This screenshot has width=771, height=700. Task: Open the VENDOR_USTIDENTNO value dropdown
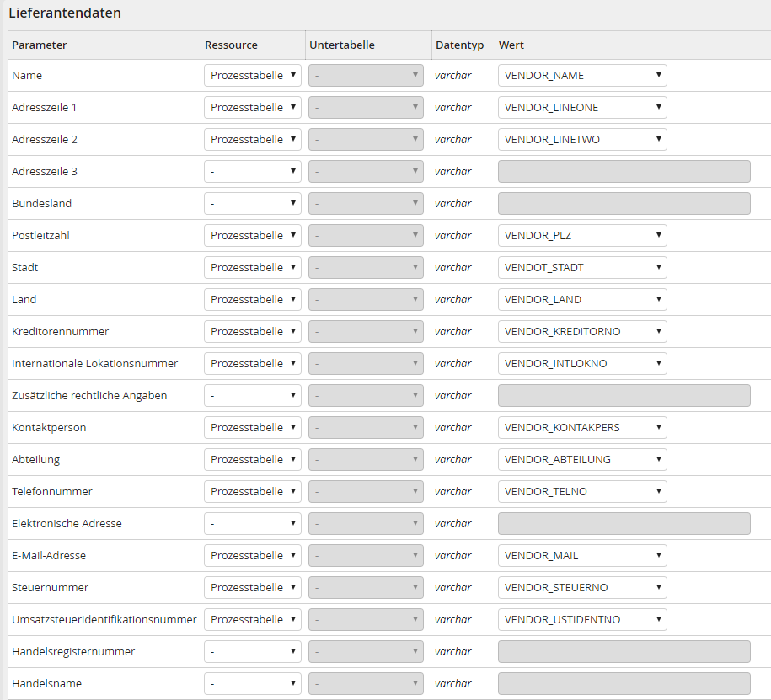coord(582,619)
